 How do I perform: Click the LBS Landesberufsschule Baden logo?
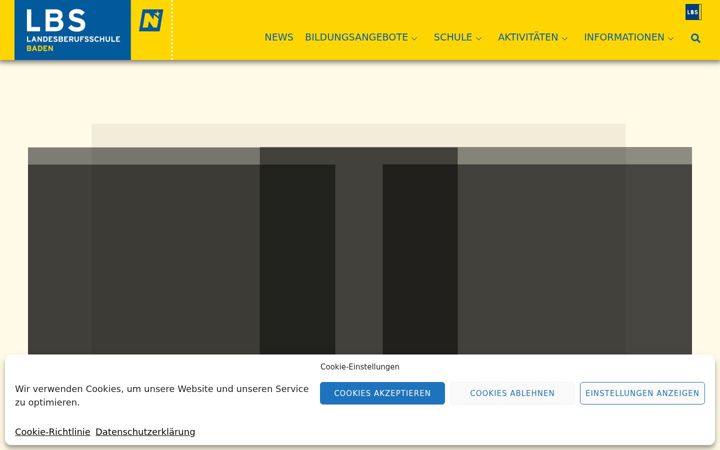(73, 30)
